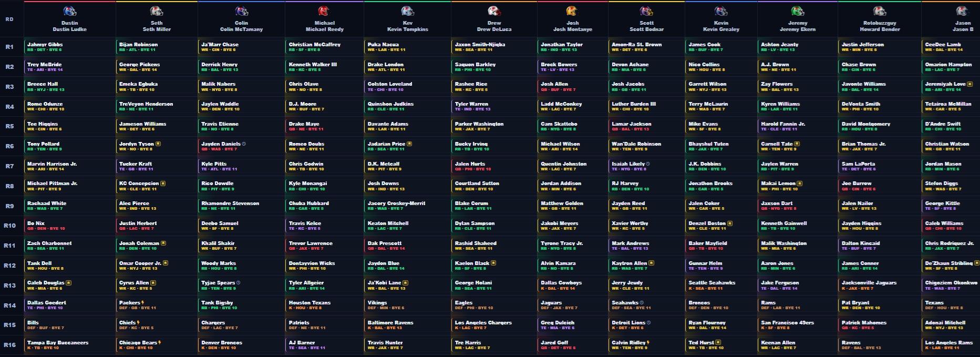Open the Josh Allen pick card
980x357 pixels.
point(572,87)
